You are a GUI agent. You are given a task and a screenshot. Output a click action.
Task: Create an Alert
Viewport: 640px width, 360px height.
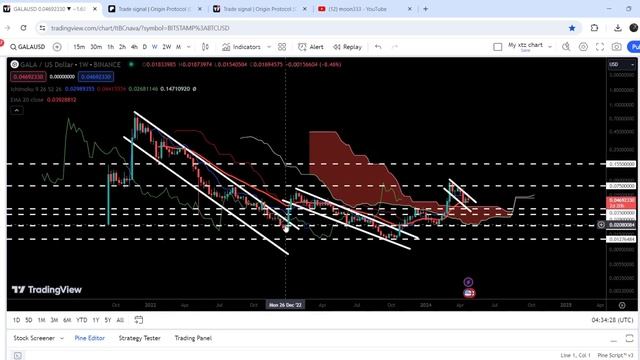click(311, 47)
